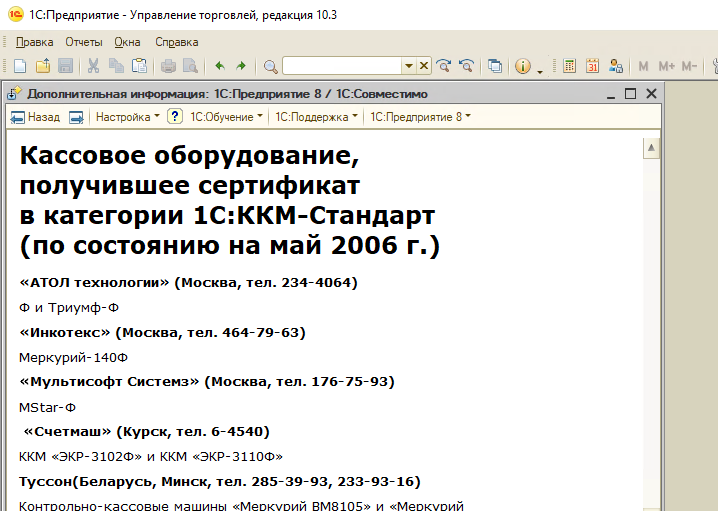This screenshot has height=511, width=718.
Task: Click the forward navigation arrow icon
Action: pyautogui.click(x=76, y=118)
